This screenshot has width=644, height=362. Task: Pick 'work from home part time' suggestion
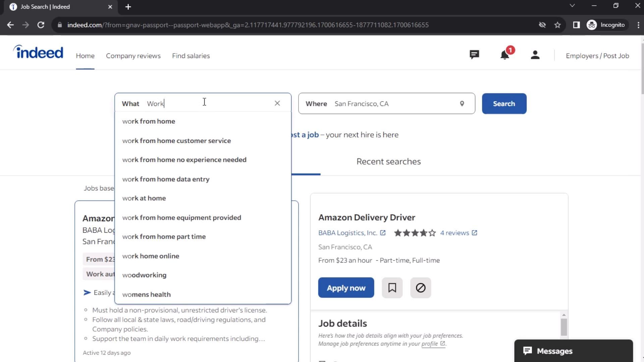[x=164, y=237]
